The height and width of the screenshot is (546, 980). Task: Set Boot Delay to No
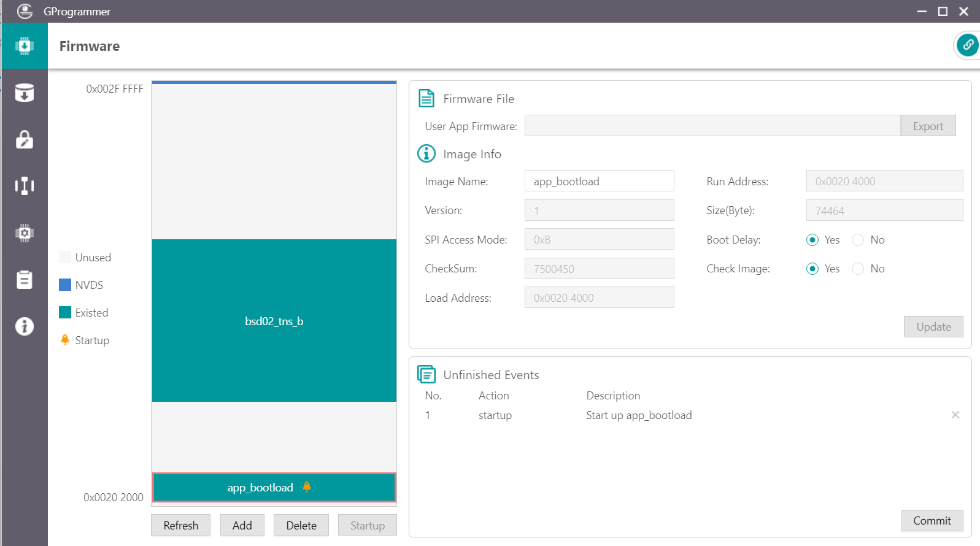[858, 240]
